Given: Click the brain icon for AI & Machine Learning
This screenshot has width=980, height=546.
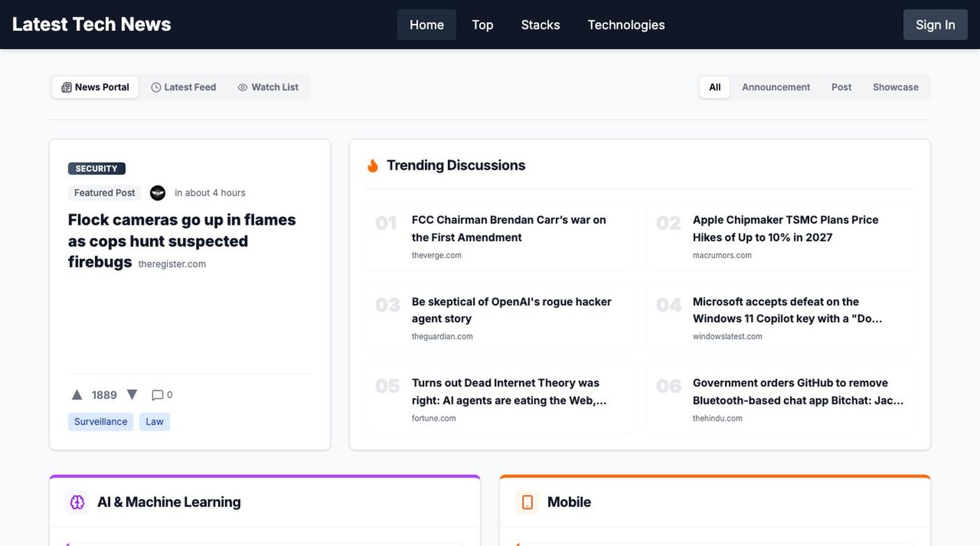Looking at the screenshot, I should (x=77, y=502).
